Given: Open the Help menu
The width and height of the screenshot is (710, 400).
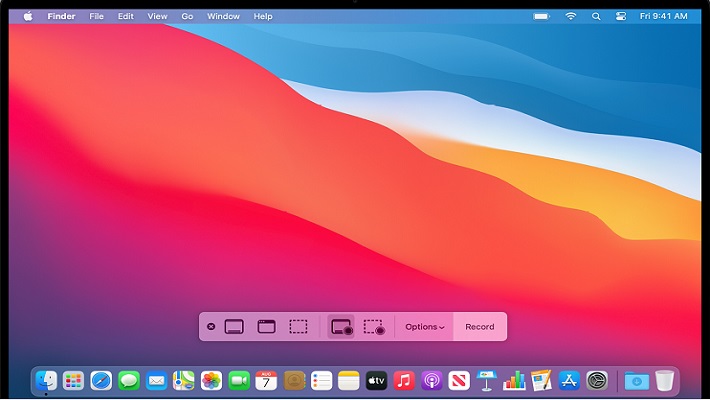Looking at the screenshot, I should 263,16.
